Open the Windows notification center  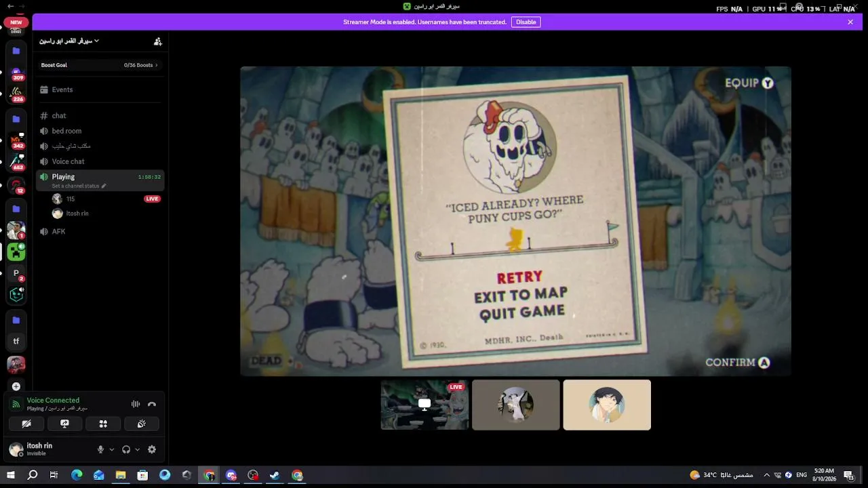(848, 475)
